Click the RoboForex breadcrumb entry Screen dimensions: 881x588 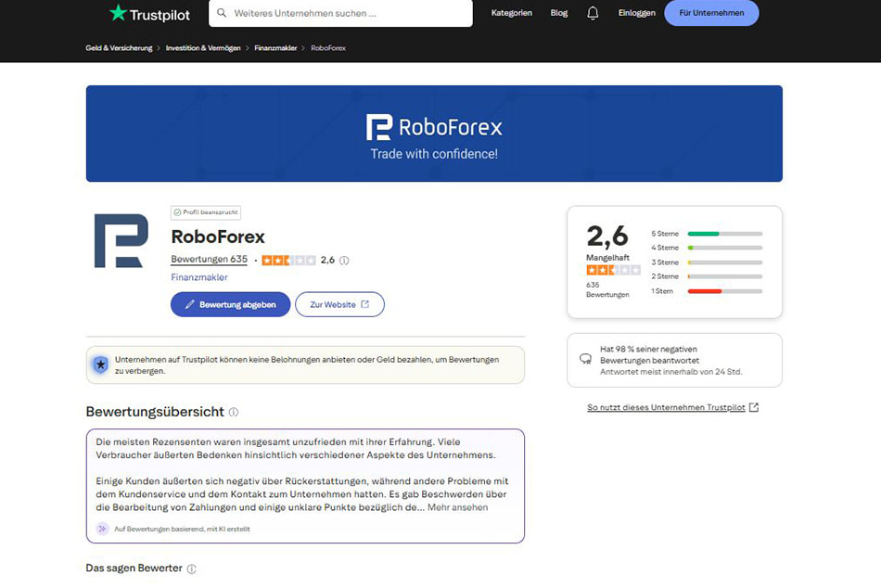click(328, 48)
